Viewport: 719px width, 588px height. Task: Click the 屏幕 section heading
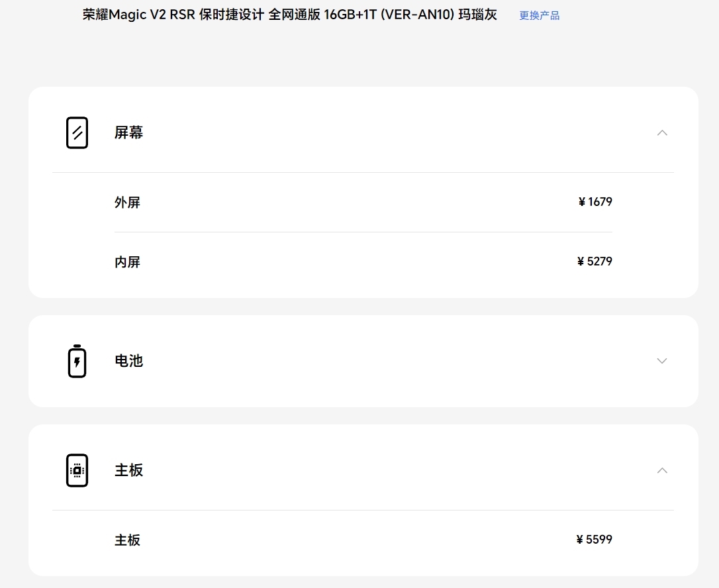click(128, 132)
